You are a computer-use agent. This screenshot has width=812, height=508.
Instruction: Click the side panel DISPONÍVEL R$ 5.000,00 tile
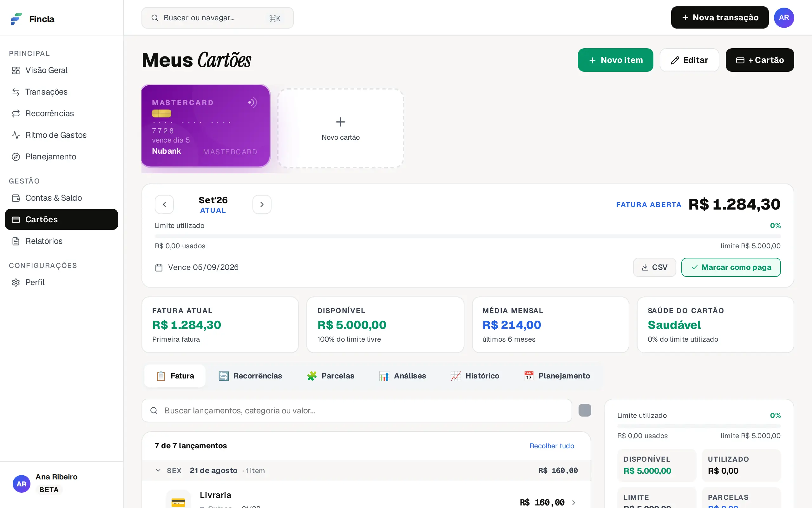(657, 465)
